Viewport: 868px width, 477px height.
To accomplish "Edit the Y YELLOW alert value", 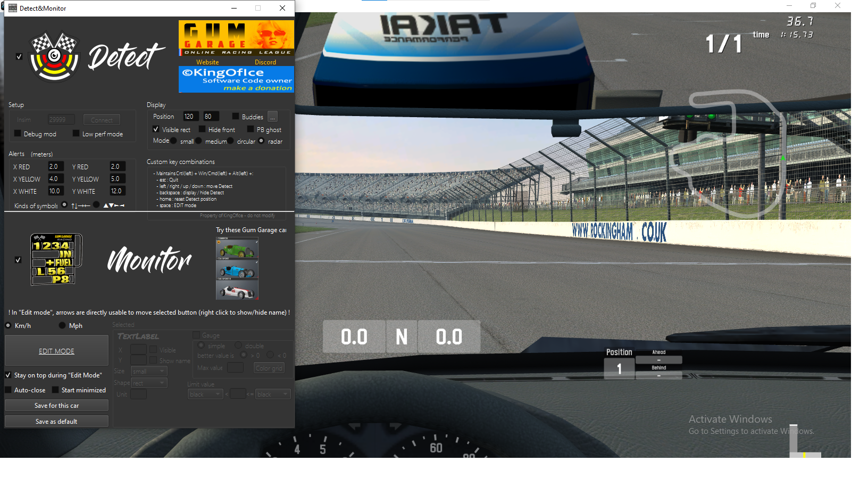I will click(x=118, y=179).
